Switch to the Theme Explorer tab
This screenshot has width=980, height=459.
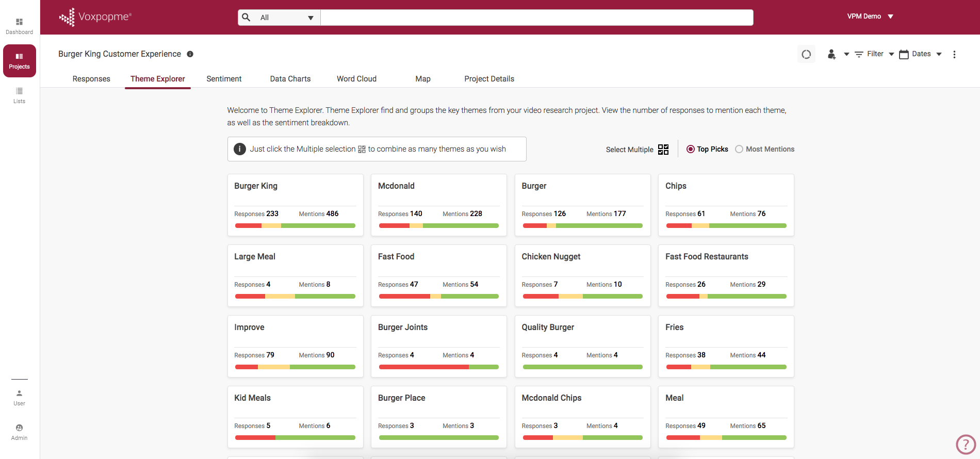pyautogui.click(x=158, y=79)
